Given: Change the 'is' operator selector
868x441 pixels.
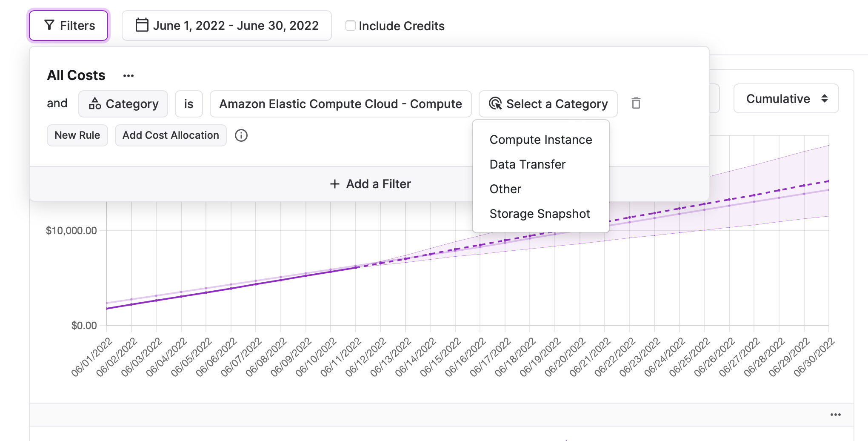Looking at the screenshot, I should (189, 104).
